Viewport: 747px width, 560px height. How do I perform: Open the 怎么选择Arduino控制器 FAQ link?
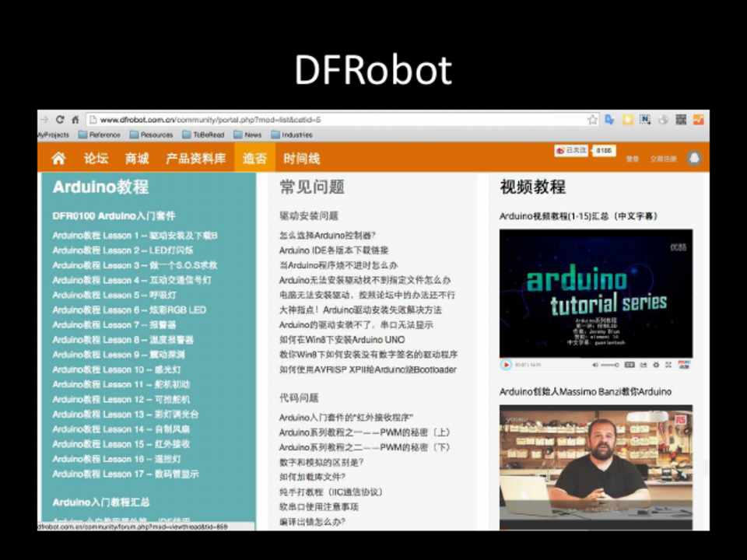[328, 235]
